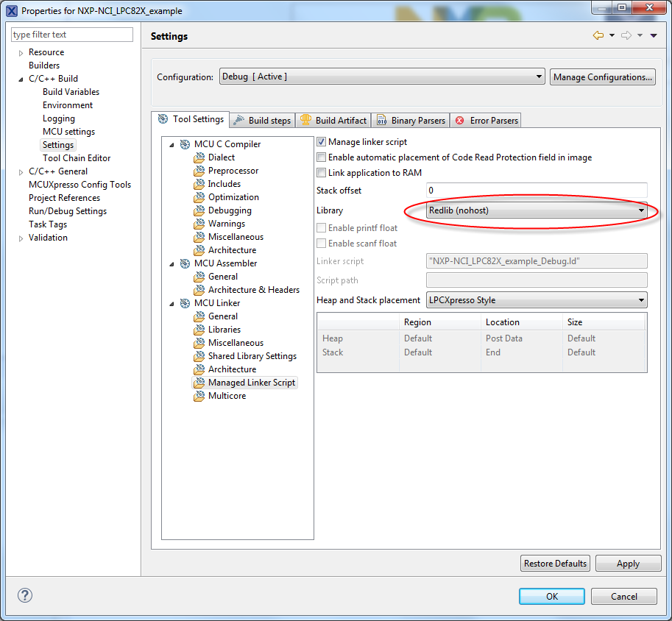Click the Shared Library Settings icon
This screenshot has width=672, height=621.
[199, 357]
